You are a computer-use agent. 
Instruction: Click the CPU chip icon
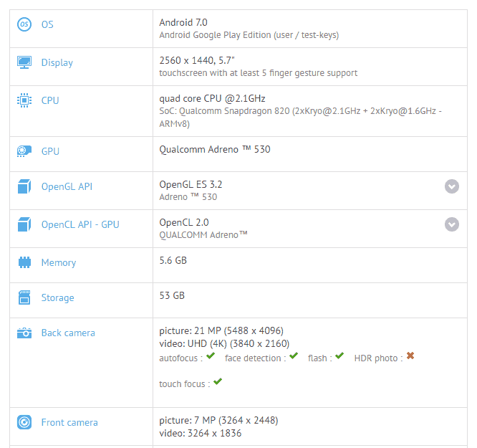(24, 100)
